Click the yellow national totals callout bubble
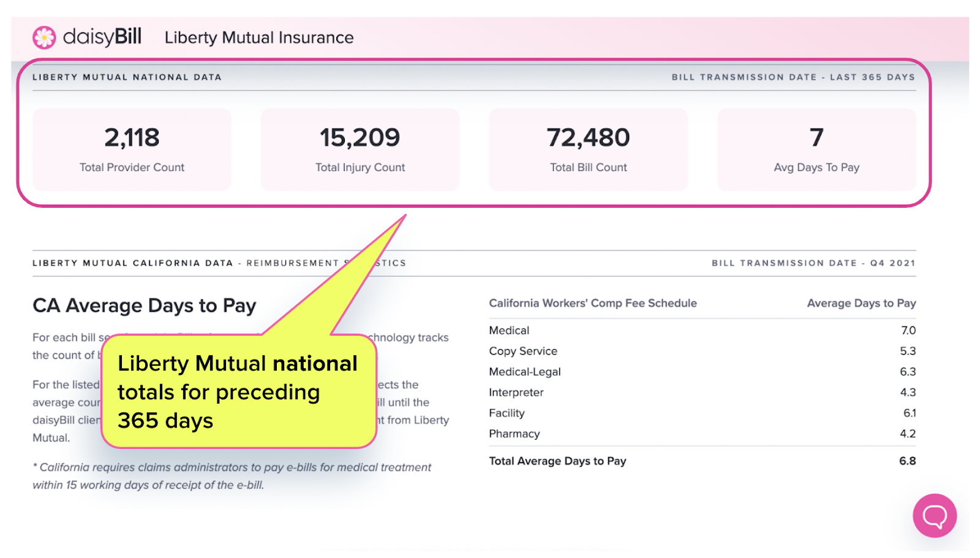 pos(239,391)
